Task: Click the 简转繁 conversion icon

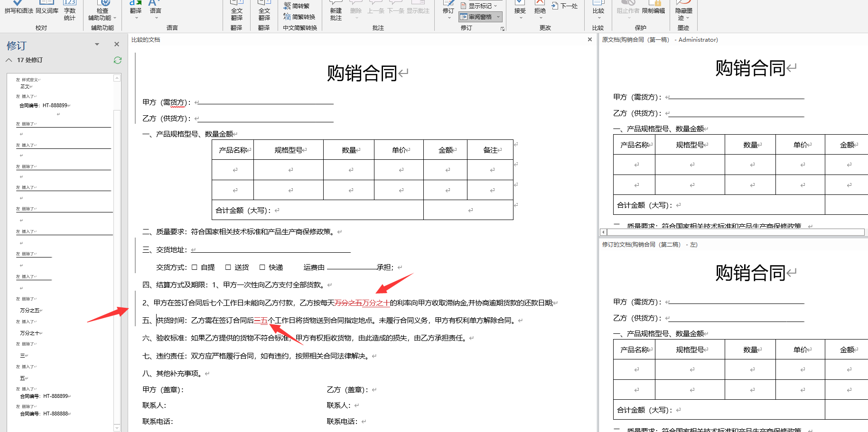Action: tap(297, 6)
